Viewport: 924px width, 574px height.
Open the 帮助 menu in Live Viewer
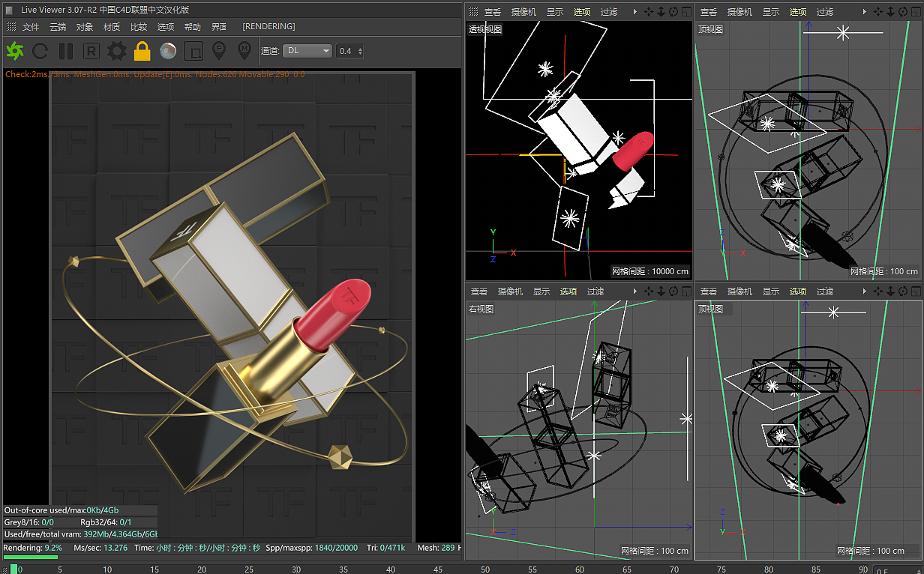pos(193,27)
